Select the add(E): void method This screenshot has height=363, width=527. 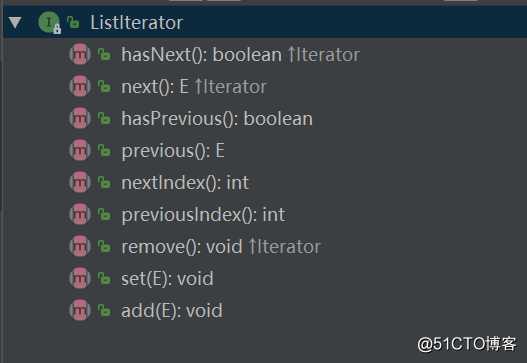[172, 311]
